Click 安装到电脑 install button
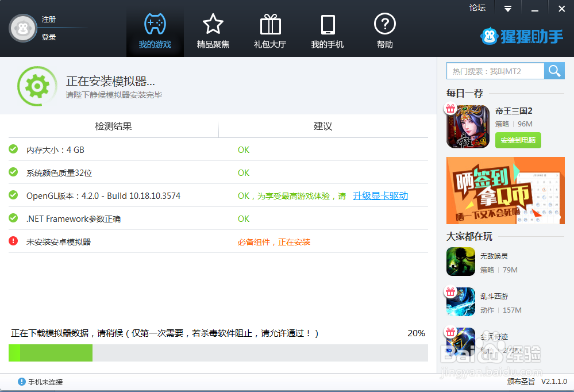The width and height of the screenshot is (574, 392). coord(518,140)
